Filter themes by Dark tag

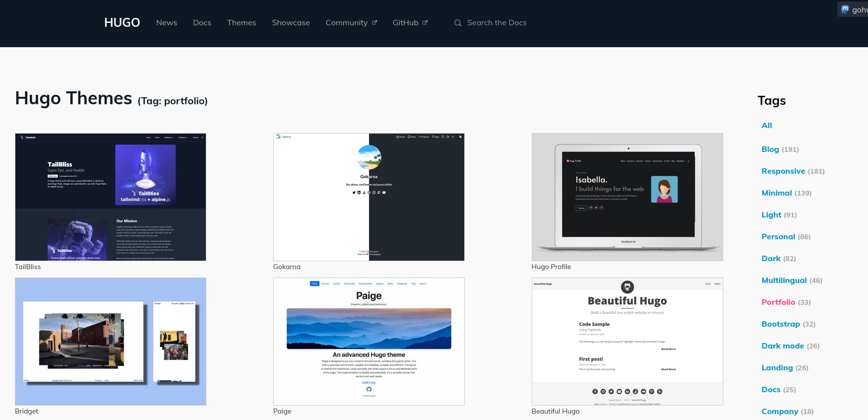tap(771, 259)
